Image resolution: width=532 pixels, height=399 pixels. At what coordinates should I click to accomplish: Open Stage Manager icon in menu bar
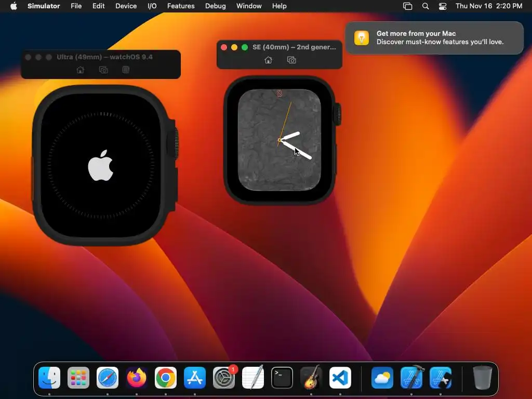[407, 6]
